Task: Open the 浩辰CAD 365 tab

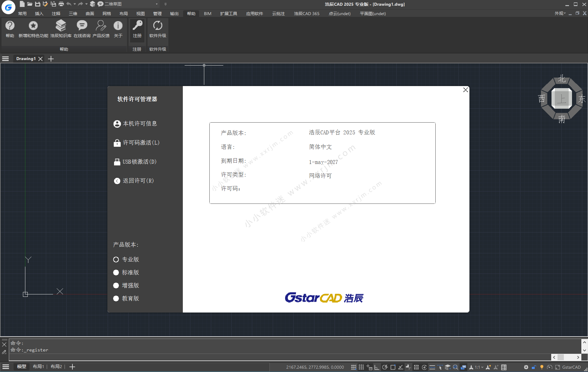Action: point(307,14)
